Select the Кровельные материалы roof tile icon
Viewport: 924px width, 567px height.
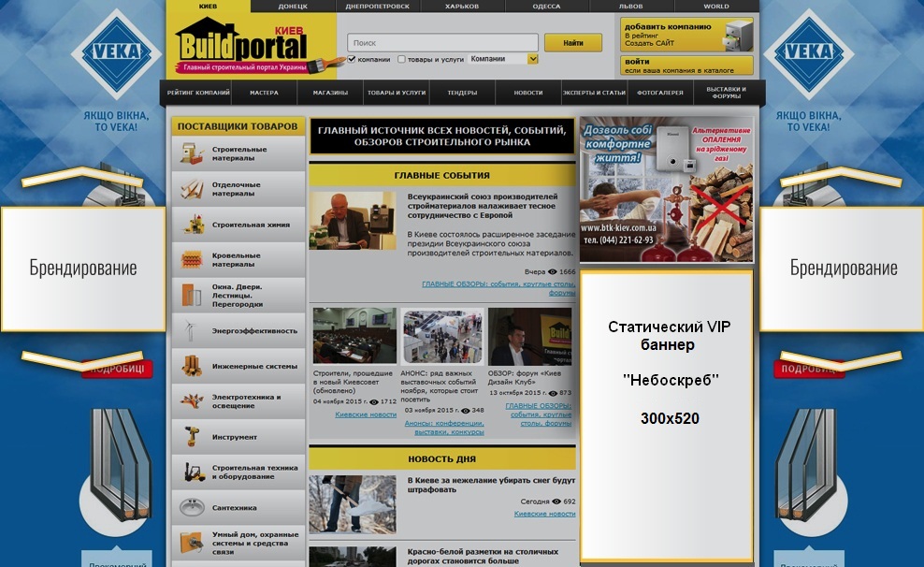tap(192, 259)
